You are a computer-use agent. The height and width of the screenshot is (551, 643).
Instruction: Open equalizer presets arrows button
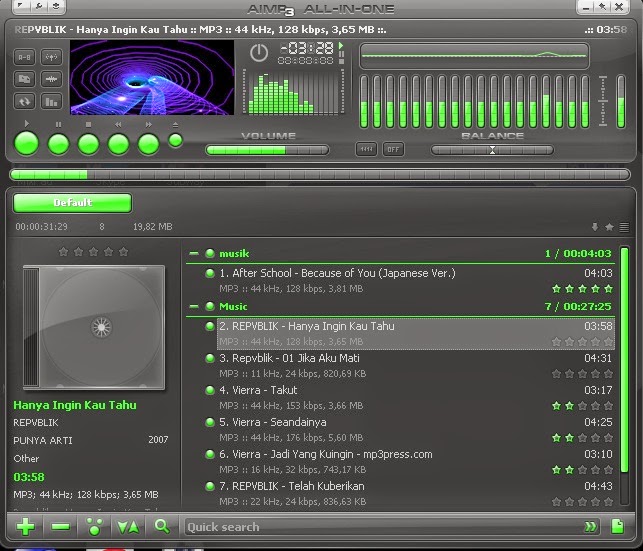[x=366, y=149]
